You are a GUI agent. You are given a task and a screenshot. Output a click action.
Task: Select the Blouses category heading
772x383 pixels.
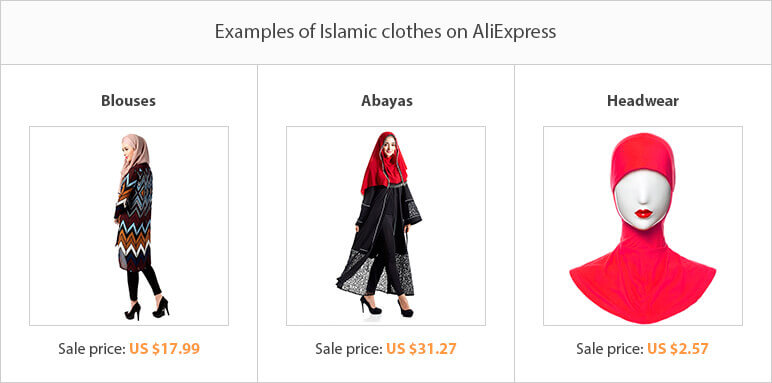(x=129, y=101)
